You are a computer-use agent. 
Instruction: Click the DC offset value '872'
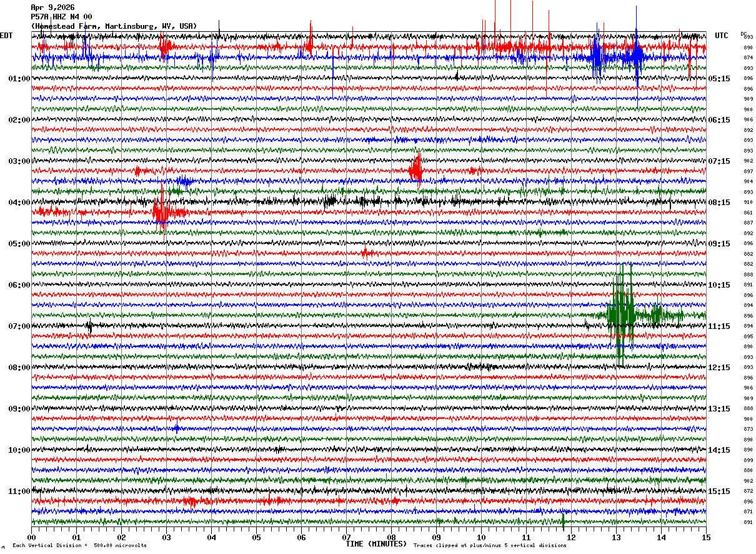click(x=748, y=491)
